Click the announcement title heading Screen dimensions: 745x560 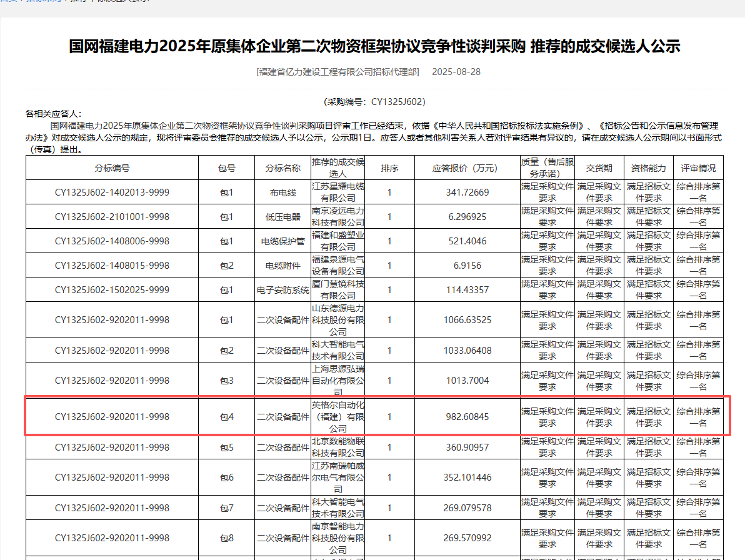374,46
